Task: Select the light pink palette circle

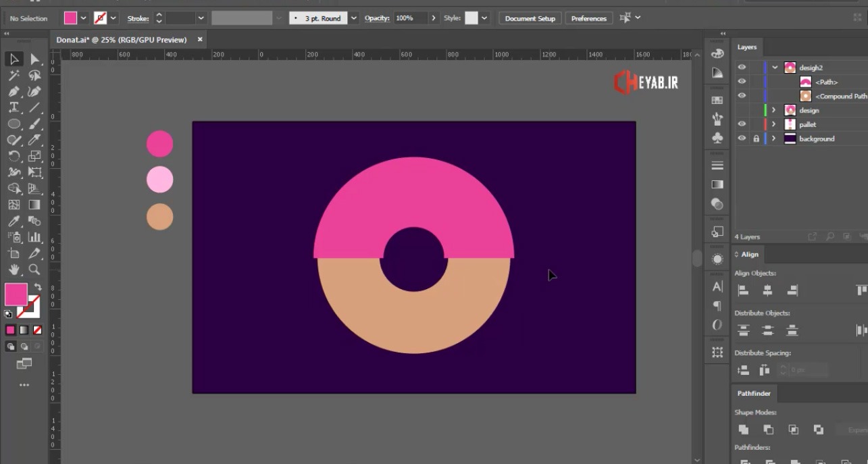Action: point(160,180)
